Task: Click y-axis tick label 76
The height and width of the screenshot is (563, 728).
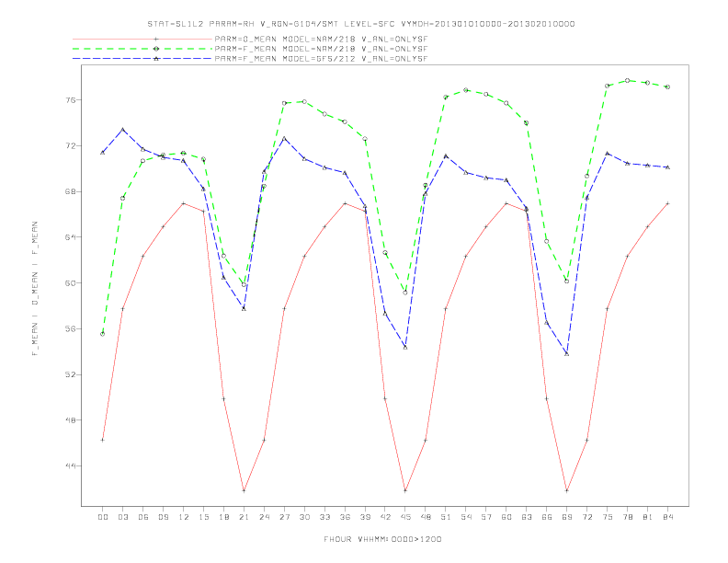Action: tap(71, 100)
